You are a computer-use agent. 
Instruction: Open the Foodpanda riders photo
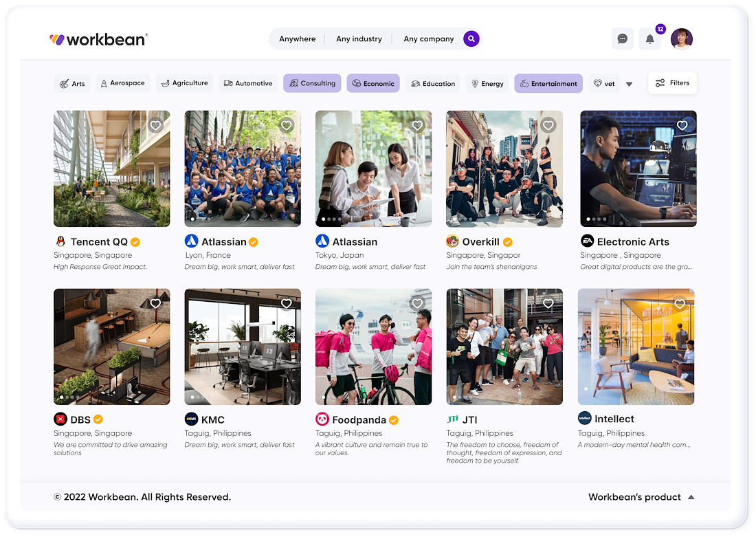click(374, 347)
